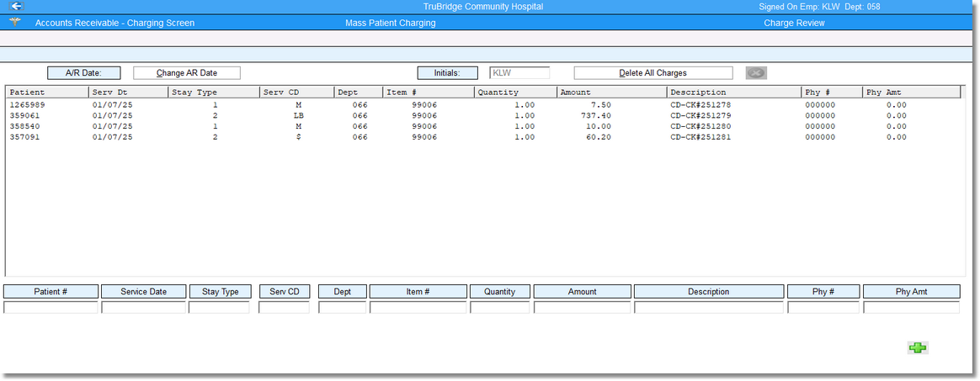This screenshot has width=980, height=381.
Task: Click the Stay Type column header in table
Action: (214, 93)
